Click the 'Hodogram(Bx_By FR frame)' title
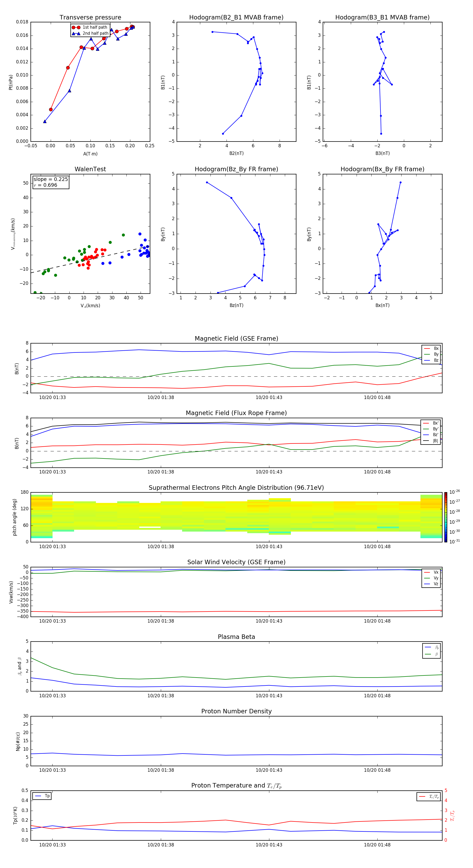 tap(382, 169)
